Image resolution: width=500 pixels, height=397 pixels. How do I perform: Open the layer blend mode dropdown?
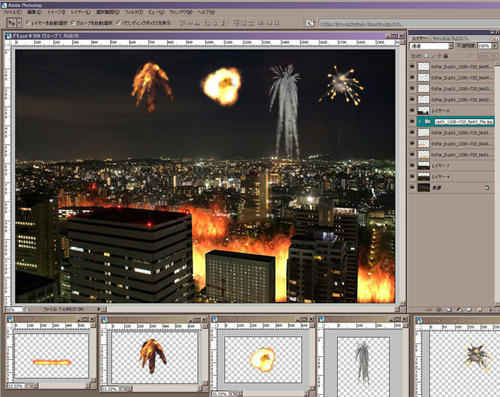431,46
